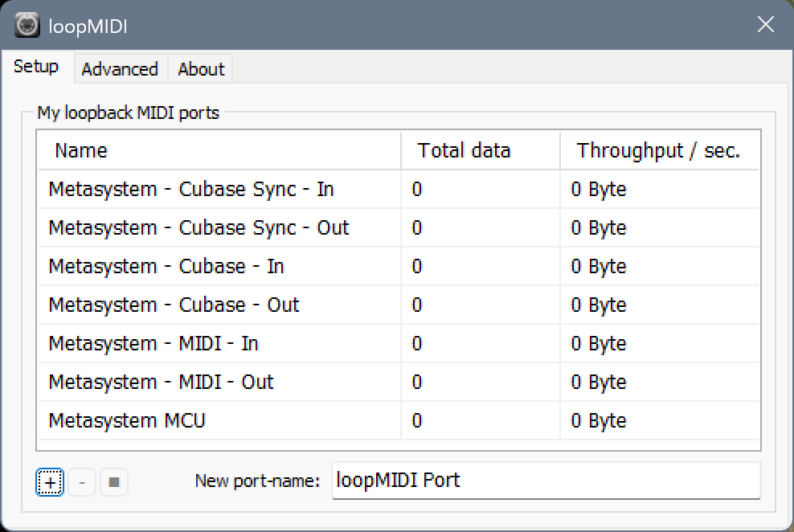This screenshot has width=794, height=532.
Task: Select Metasystem - Cubase Sync - In port
Action: (191, 190)
